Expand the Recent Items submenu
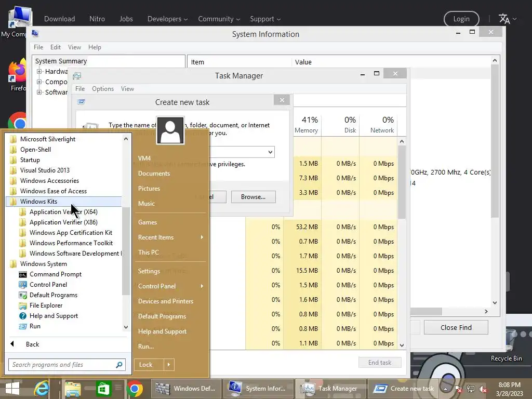 coord(170,237)
